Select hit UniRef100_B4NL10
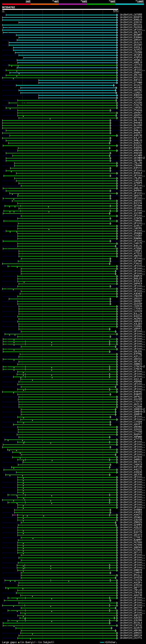The width and height of the screenshot is (146, 644). click(131, 130)
